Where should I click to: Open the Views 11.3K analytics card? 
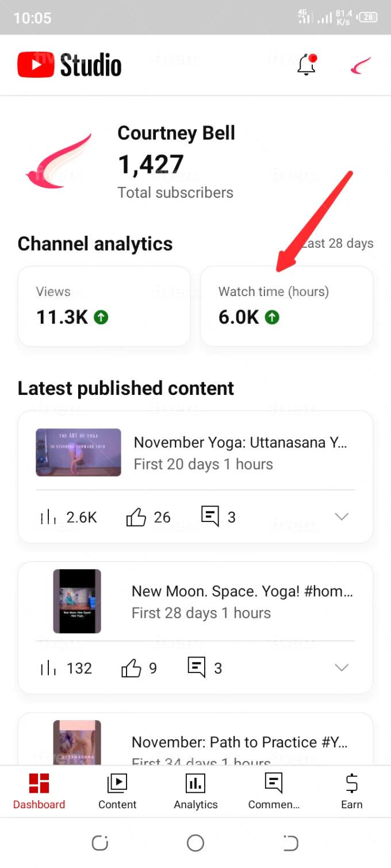[x=104, y=306]
